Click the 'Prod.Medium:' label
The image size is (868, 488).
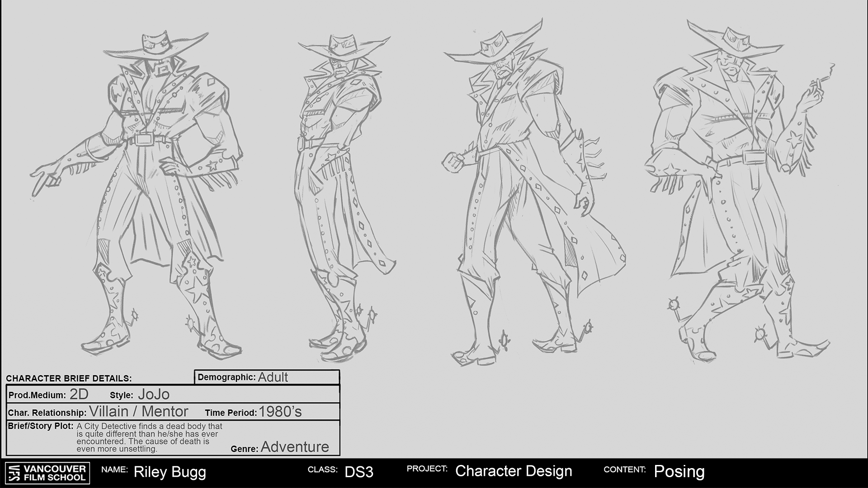tap(37, 395)
